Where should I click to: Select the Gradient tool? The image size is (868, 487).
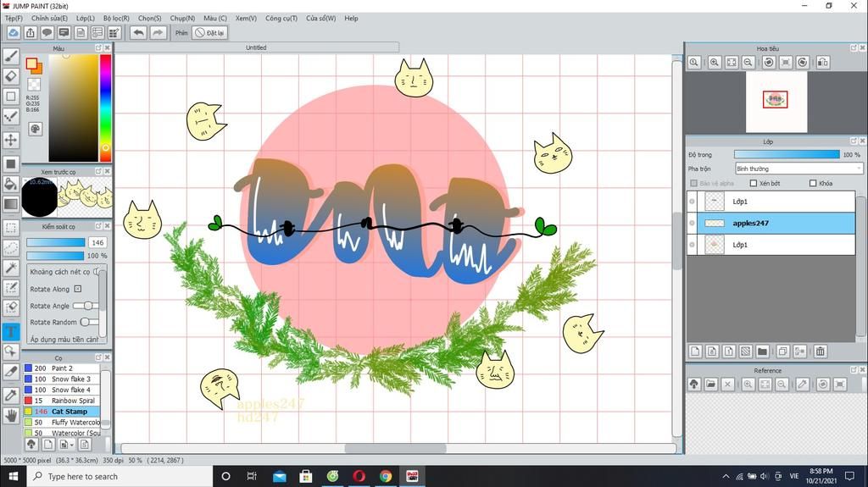click(11, 204)
